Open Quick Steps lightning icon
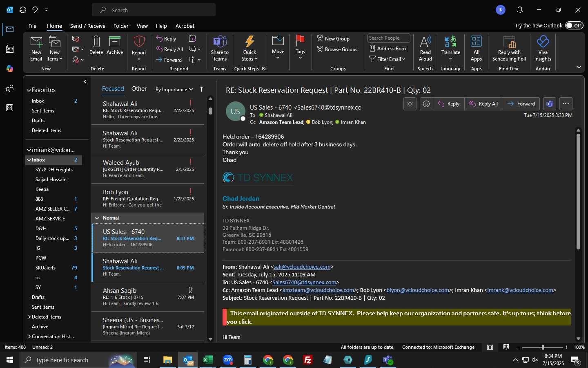The height and width of the screenshot is (368, 588). (x=249, y=42)
